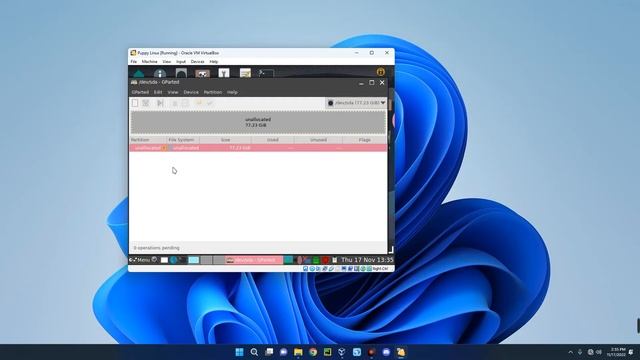This screenshot has height=360, width=640.
Task: Click the New partition icon in GParted toolbar
Action: 135,103
